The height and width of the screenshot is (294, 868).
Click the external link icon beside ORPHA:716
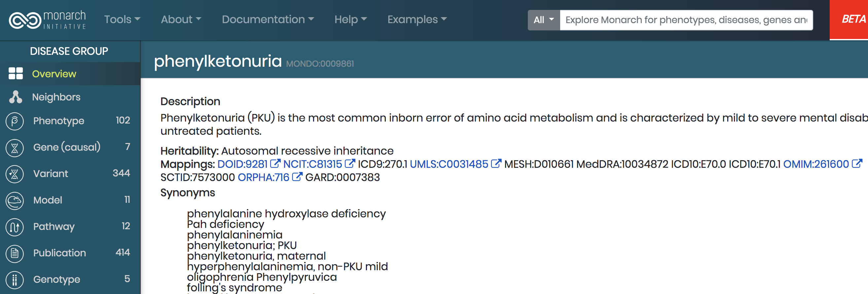tap(297, 177)
